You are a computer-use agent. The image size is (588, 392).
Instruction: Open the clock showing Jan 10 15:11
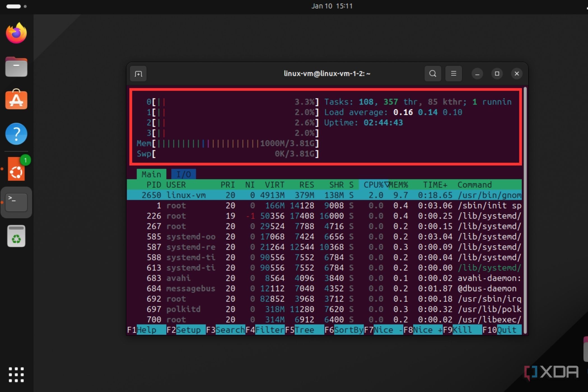pos(332,6)
